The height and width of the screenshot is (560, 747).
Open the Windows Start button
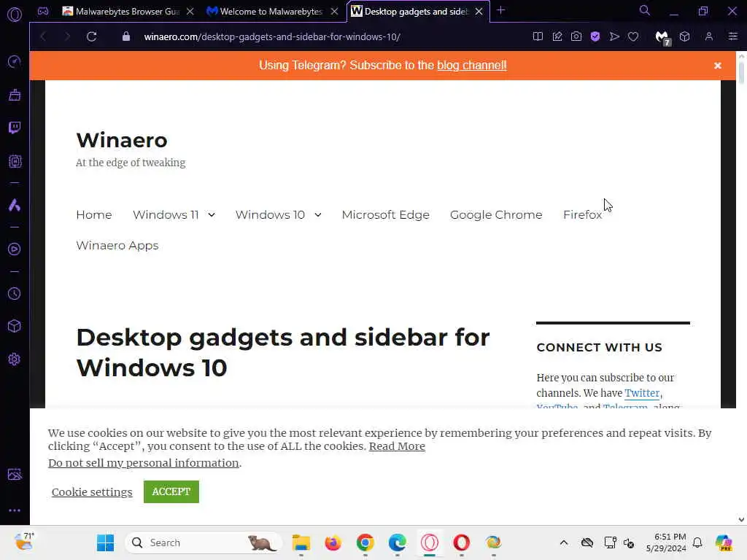[105, 542]
